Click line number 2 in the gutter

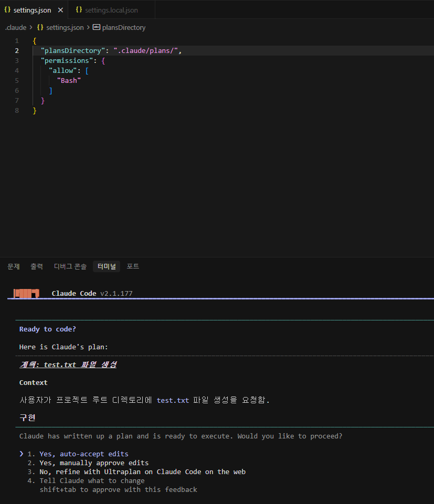tap(17, 51)
